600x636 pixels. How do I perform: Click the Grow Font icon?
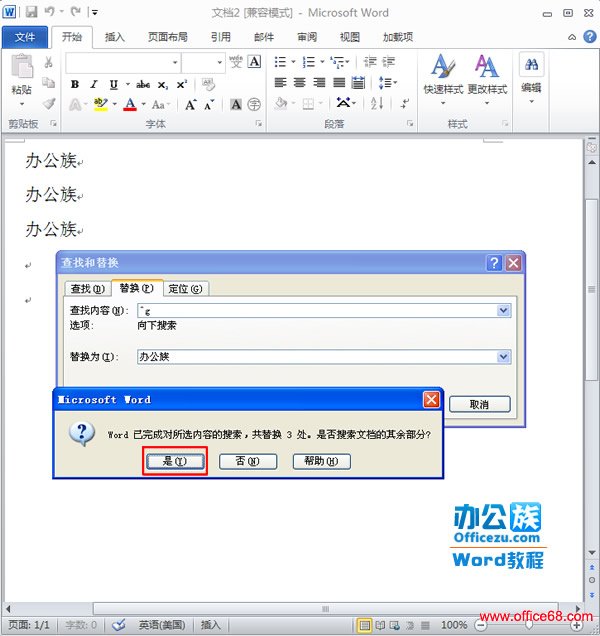pos(191,105)
